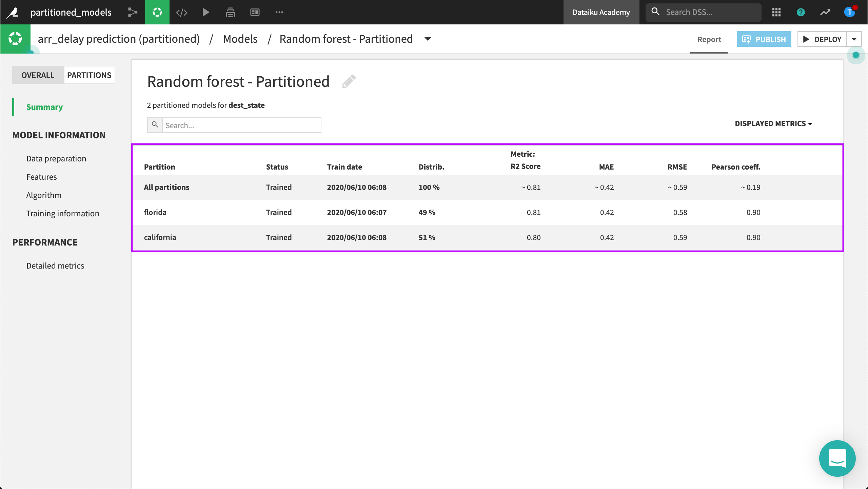The height and width of the screenshot is (489, 868).
Task: Click the partition Search field
Action: click(241, 125)
